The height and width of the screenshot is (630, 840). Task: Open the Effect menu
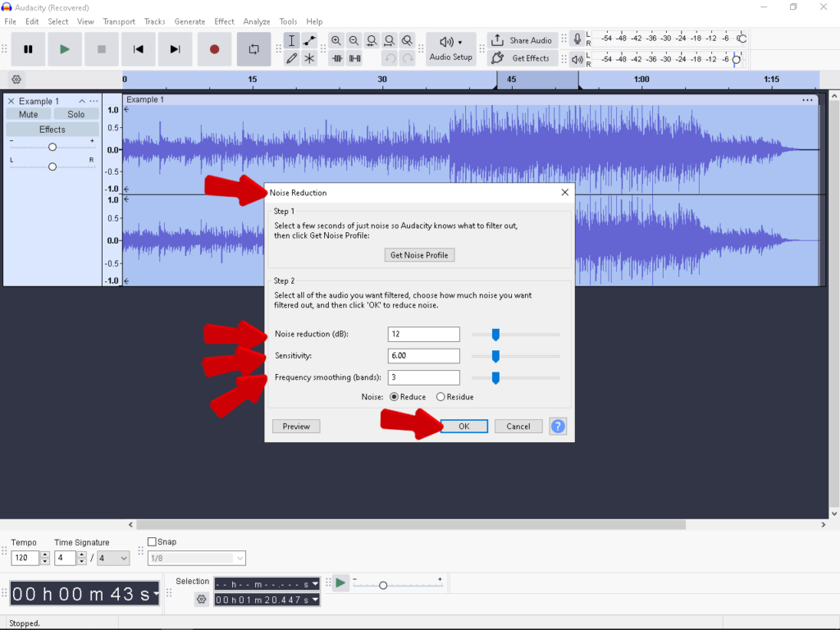click(x=224, y=21)
